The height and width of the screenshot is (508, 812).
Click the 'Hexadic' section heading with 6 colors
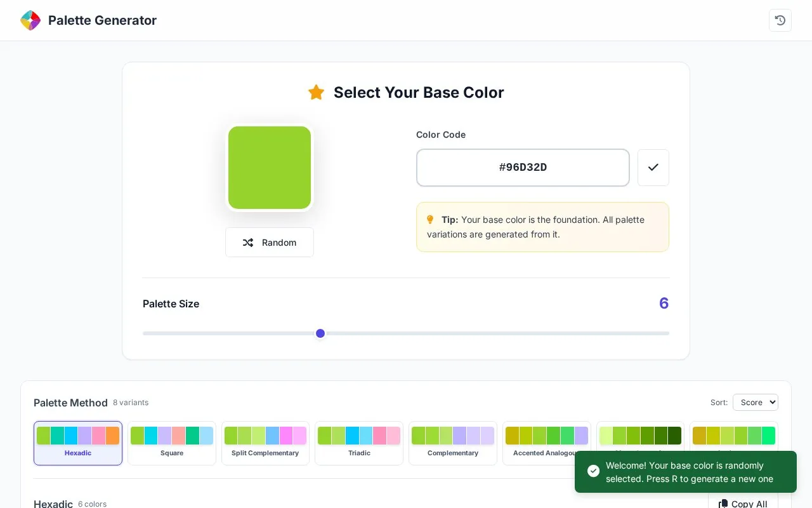coord(53,504)
